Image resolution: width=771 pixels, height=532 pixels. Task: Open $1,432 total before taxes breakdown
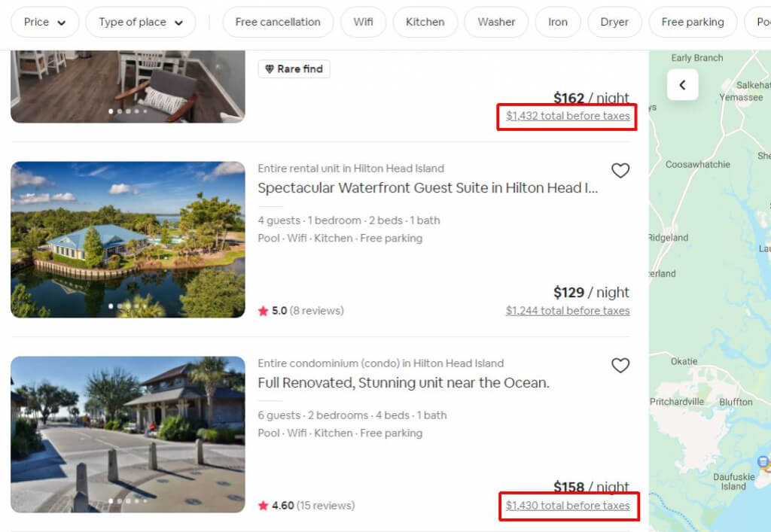pos(568,116)
